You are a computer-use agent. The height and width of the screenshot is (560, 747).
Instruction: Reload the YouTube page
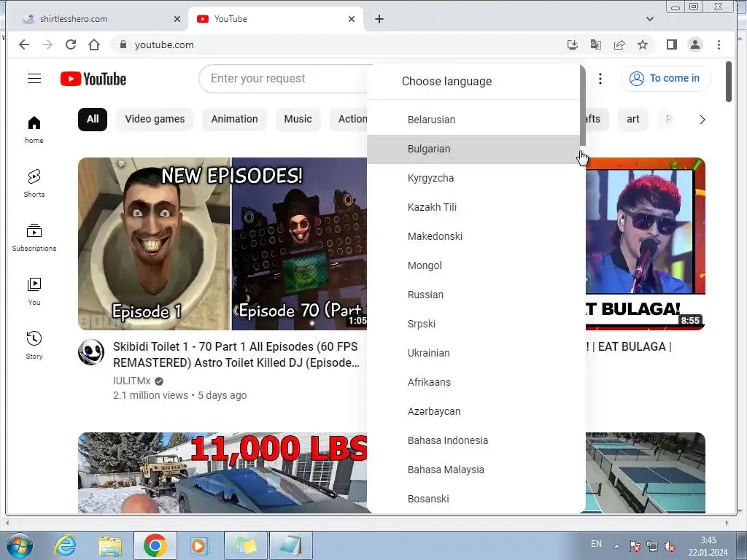(x=71, y=44)
